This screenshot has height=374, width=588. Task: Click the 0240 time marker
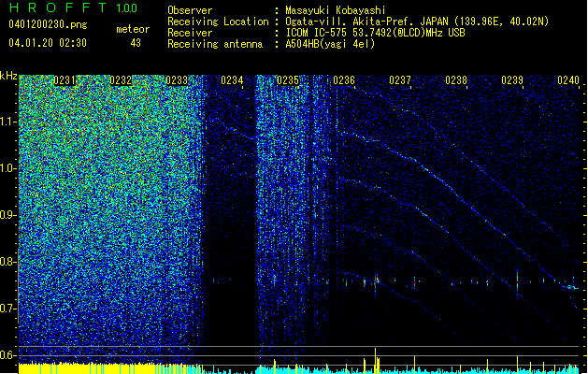[568, 80]
